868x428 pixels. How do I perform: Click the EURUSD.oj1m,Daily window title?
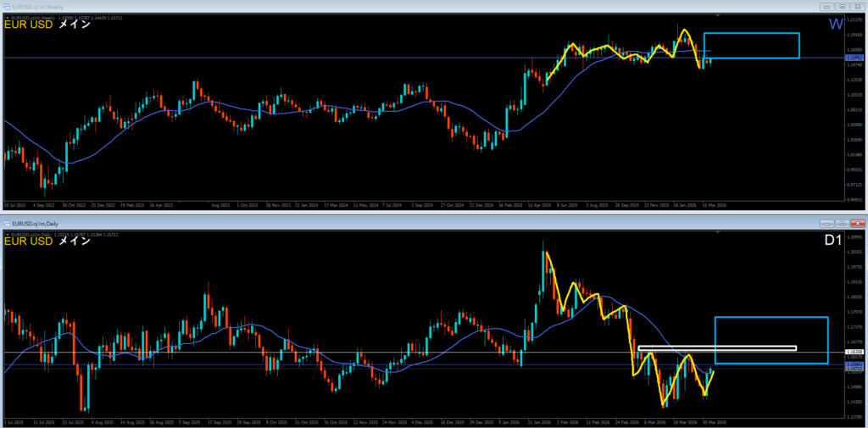34,223
